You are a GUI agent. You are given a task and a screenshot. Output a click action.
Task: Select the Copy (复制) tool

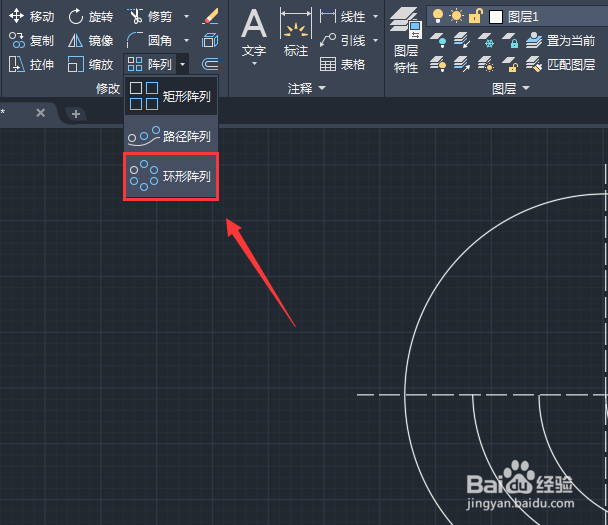click(x=31, y=40)
